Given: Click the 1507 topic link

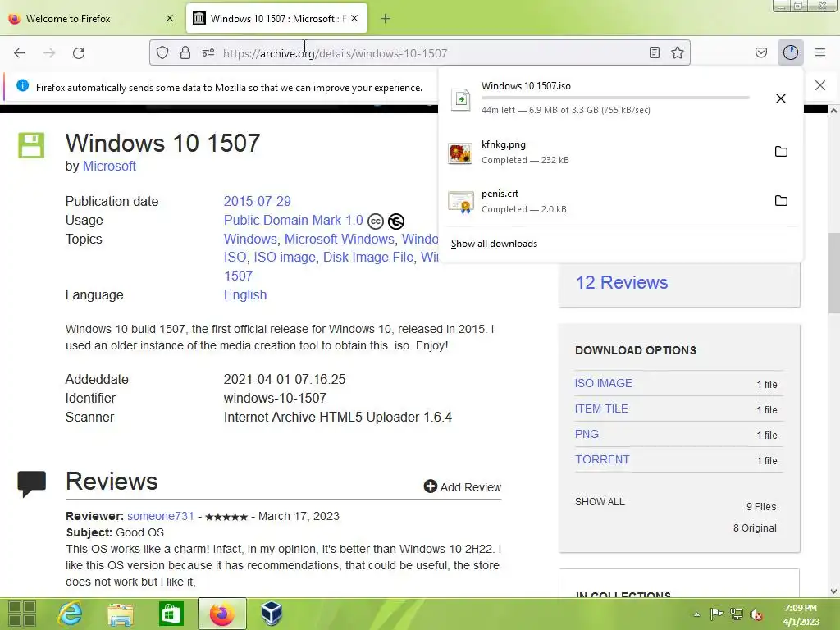Looking at the screenshot, I should pos(238,276).
